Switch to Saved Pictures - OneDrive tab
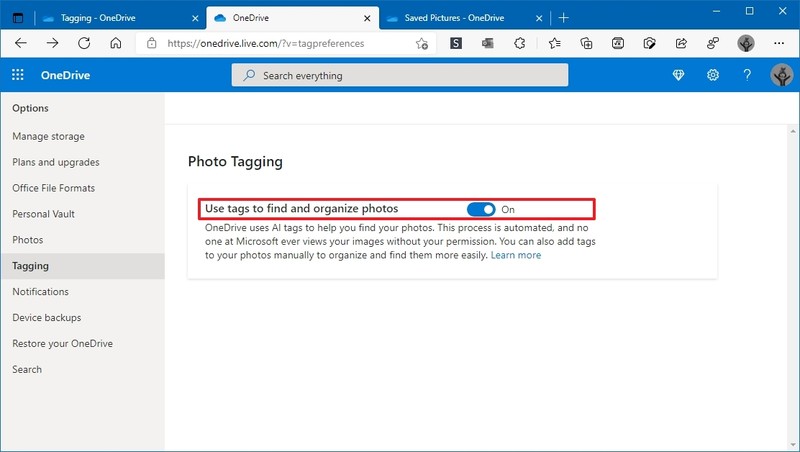This screenshot has height=452, width=800. click(454, 18)
